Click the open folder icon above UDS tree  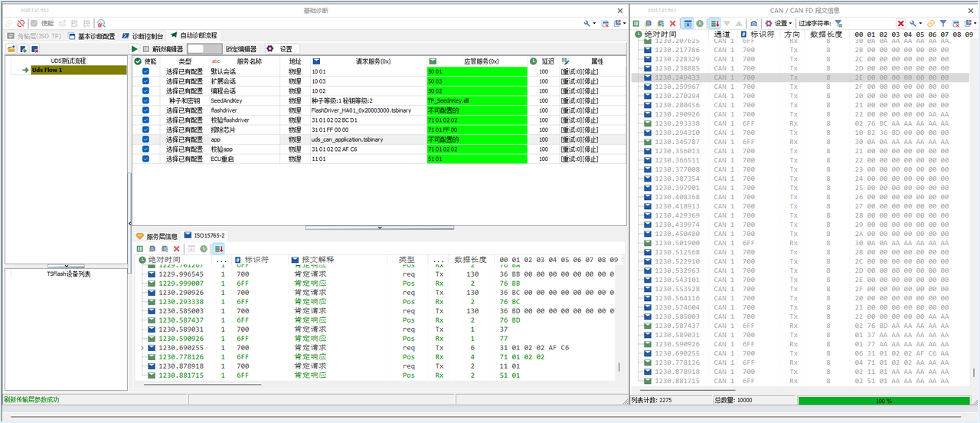click(11, 49)
